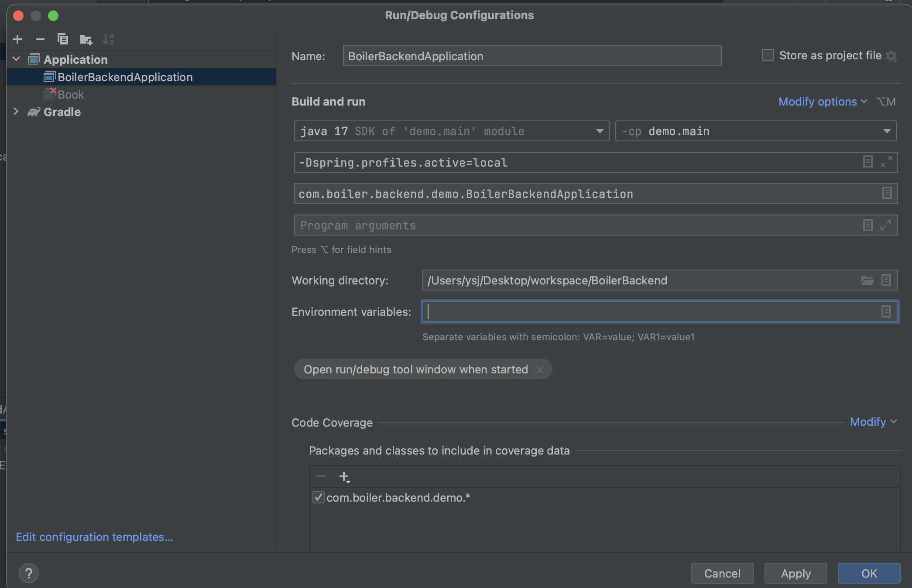Select Book configuration in tree

(x=71, y=95)
